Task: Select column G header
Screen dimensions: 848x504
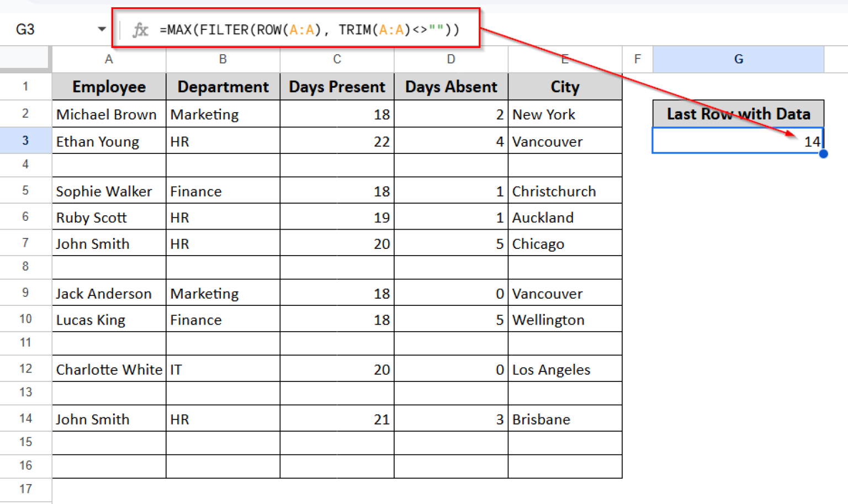Action: 738,59
